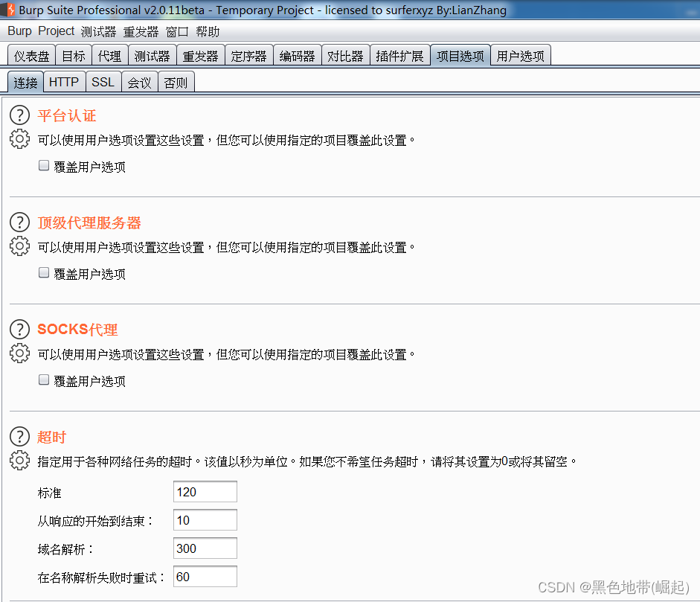Screen dimensions: 700x602
Task: Click the 超时 section heading
Action: (52, 437)
